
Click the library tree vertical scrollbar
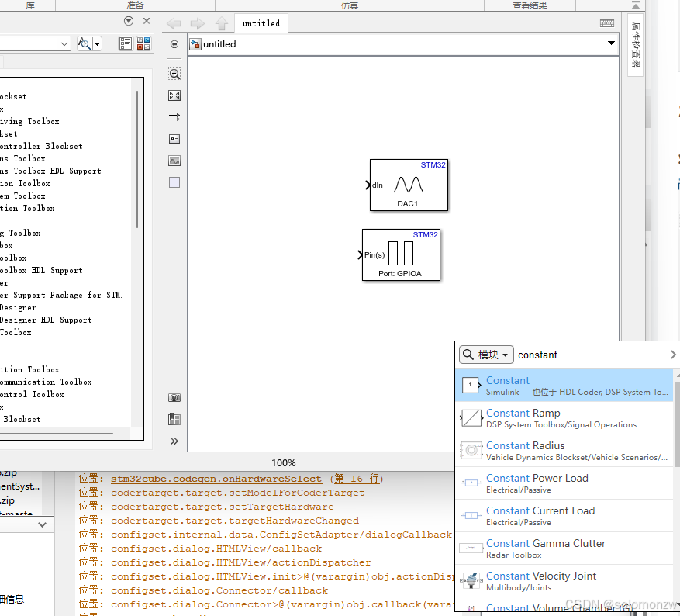(x=137, y=159)
